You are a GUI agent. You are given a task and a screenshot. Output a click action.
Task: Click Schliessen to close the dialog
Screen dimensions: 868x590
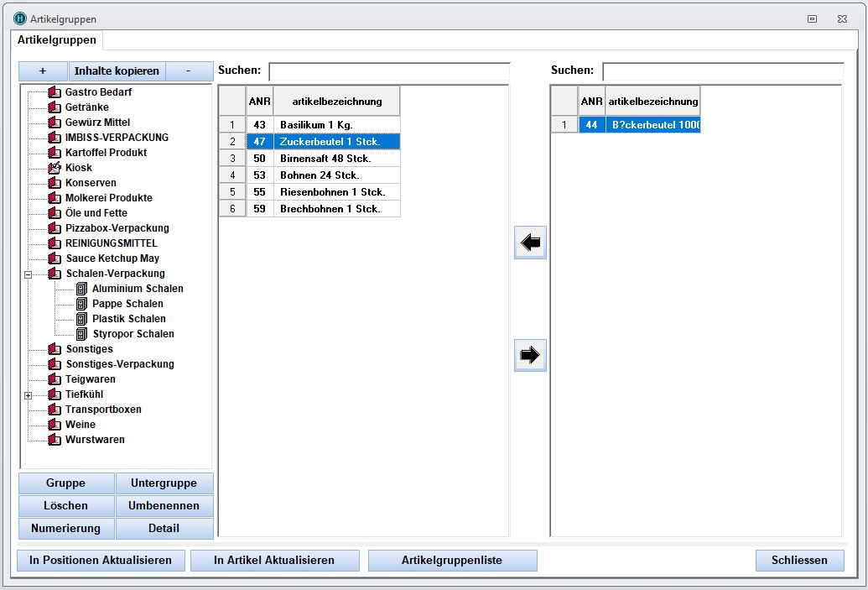coord(799,561)
